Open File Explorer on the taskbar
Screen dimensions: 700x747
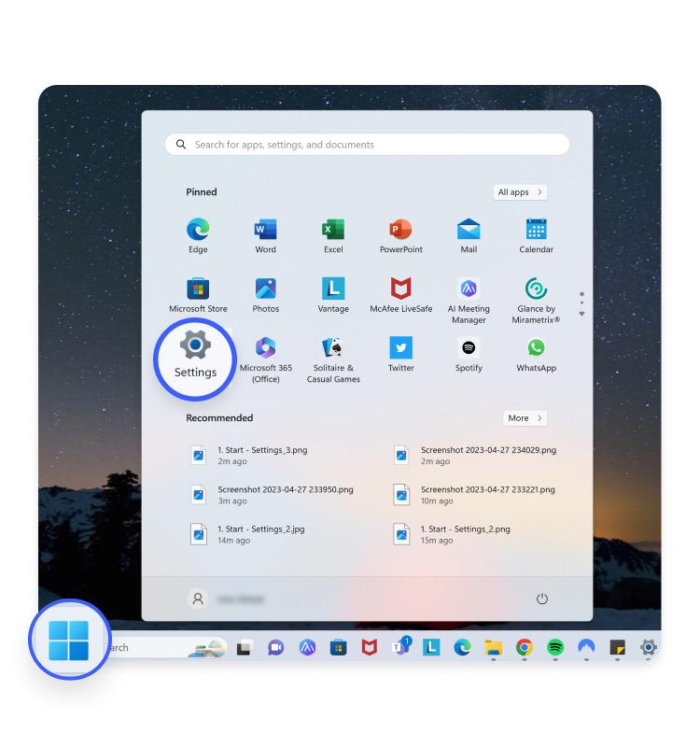(x=494, y=648)
